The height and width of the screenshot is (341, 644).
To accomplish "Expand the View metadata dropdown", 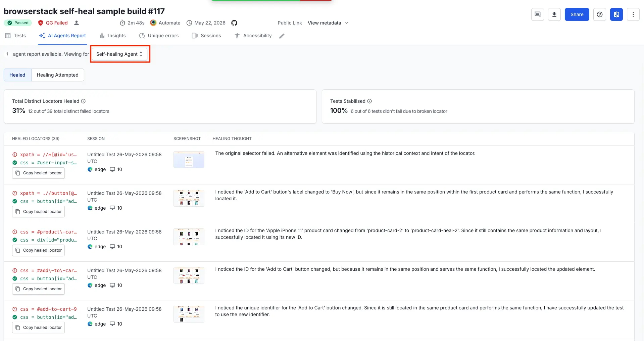I will tap(328, 23).
